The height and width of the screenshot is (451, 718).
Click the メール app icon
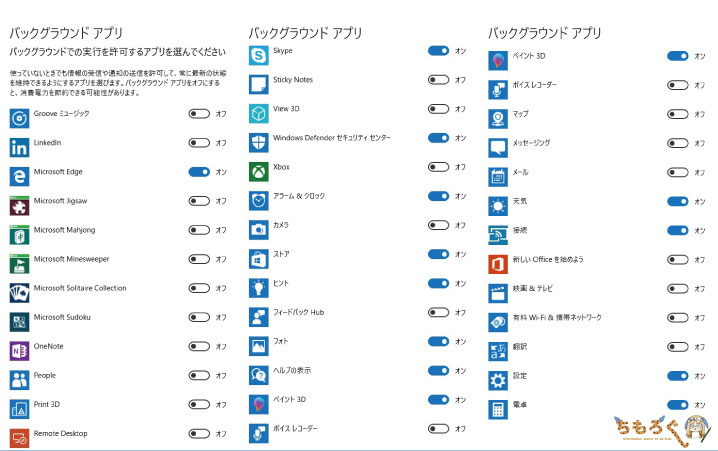pyautogui.click(x=498, y=177)
